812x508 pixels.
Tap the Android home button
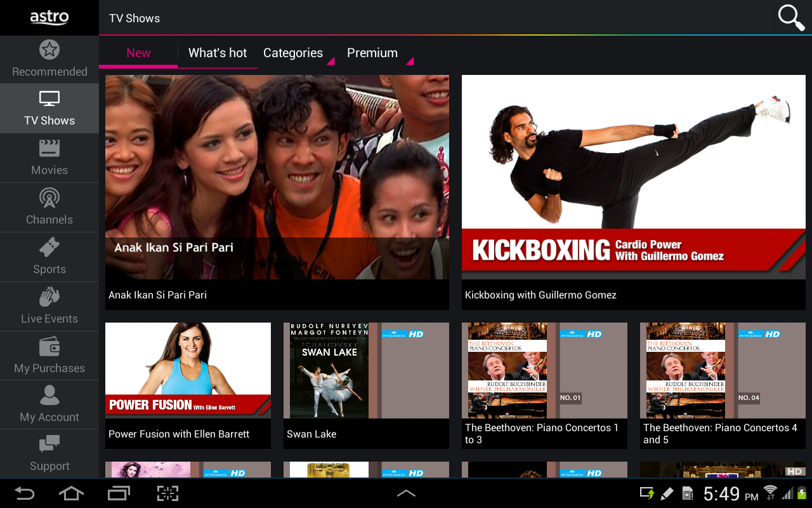[x=71, y=493]
